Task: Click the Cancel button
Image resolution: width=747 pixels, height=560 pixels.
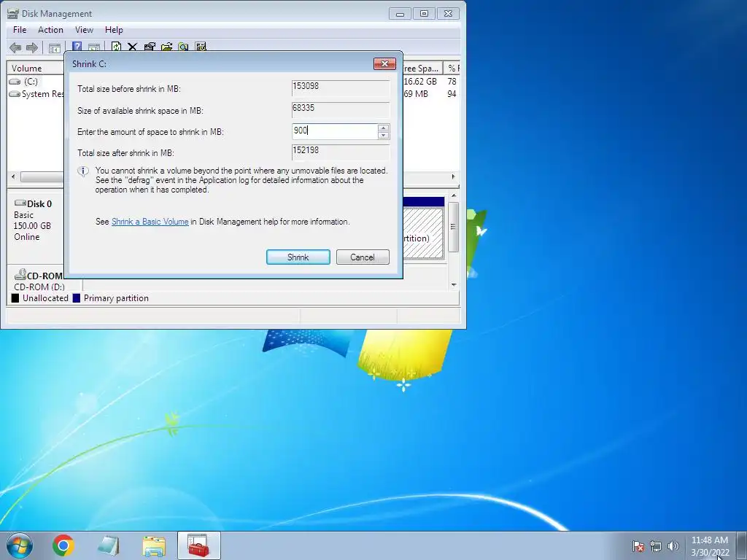Action: [x=363, y=257]
